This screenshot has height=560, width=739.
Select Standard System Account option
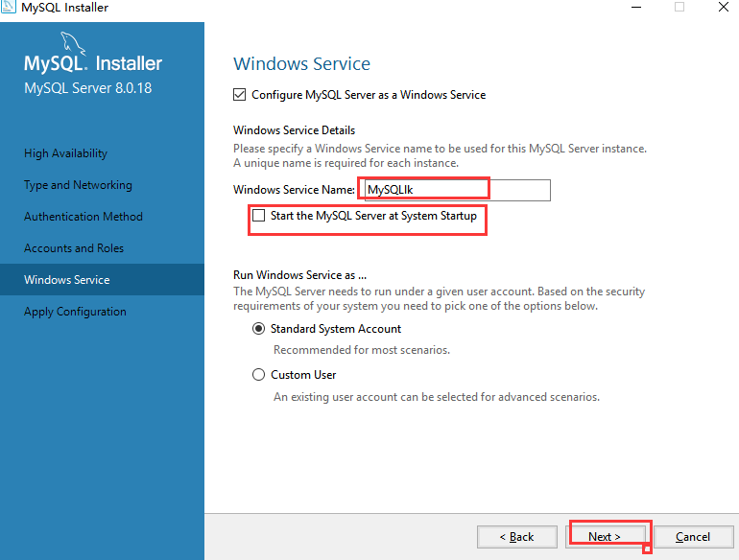258,329
